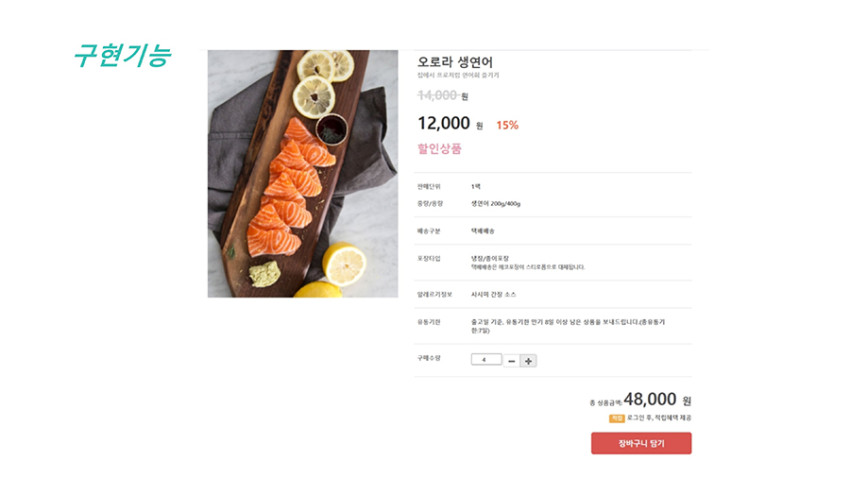Click the pink 할인상품 label
Screen dimensions: 850x478
[x=439, y=149]
